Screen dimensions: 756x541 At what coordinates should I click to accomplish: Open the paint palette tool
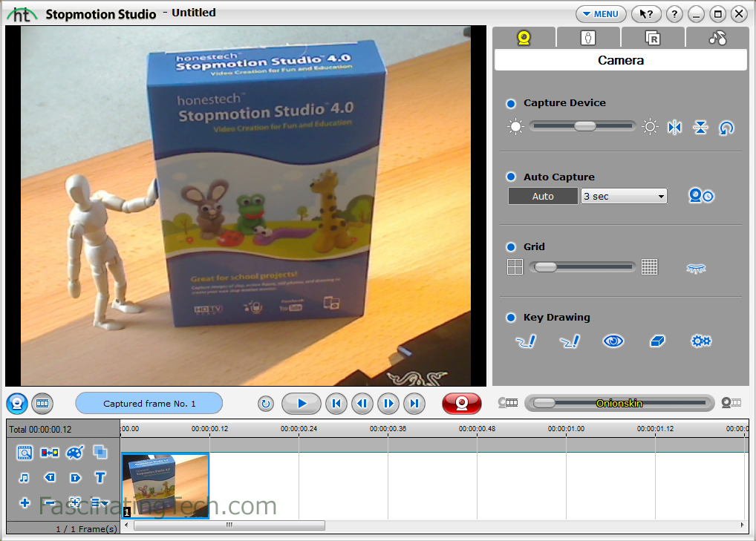click(x=75, y=453)
